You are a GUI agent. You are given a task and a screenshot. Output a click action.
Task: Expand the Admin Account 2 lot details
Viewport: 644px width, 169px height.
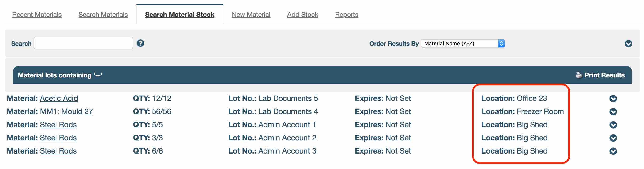[613, 138]
